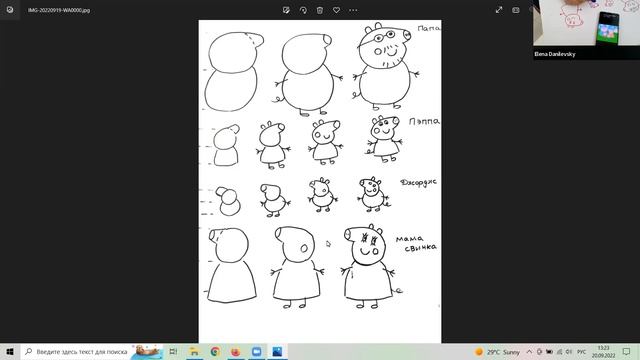Open the notifications action center
Screen dimensions: 640x360
[627, 351]
